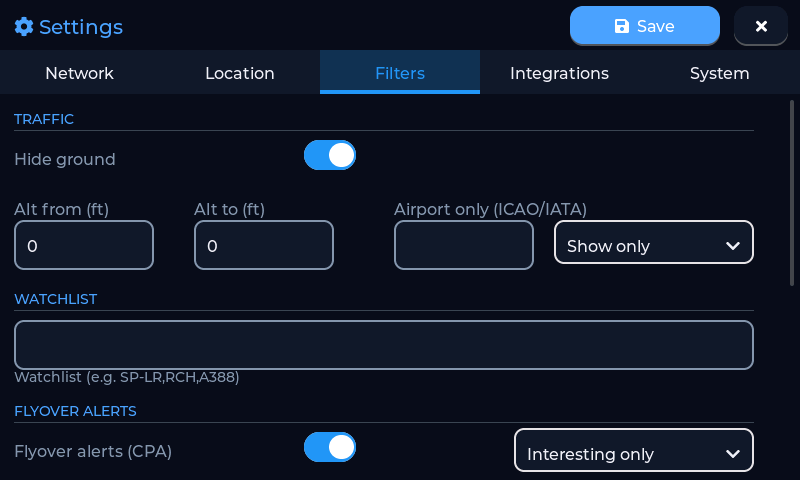
Task: Toggle the Hide ground switch
Action: tap(330, 155)
